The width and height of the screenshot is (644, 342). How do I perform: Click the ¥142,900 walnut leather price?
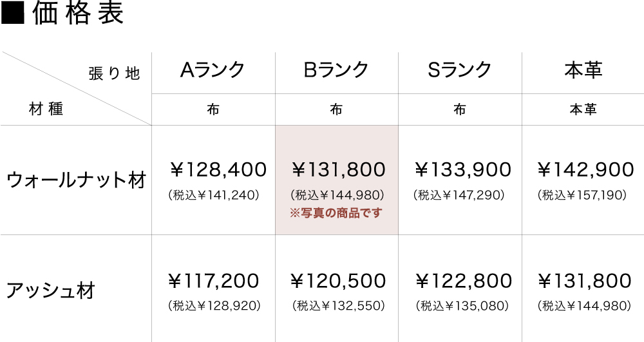585,170
